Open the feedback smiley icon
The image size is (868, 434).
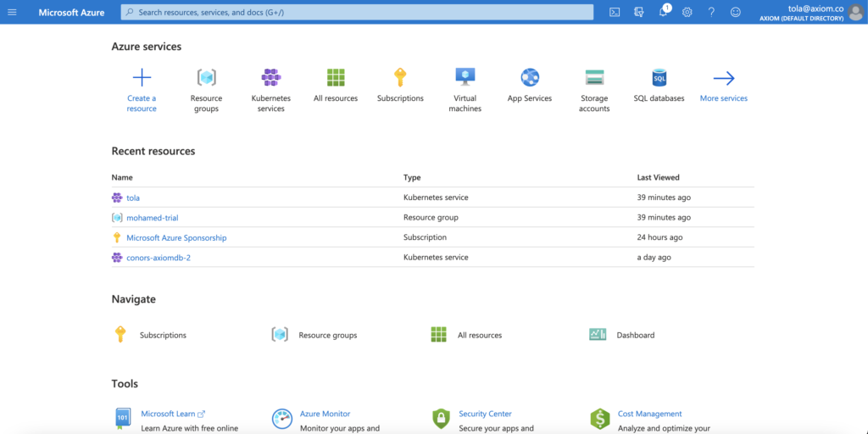(735, 12)
